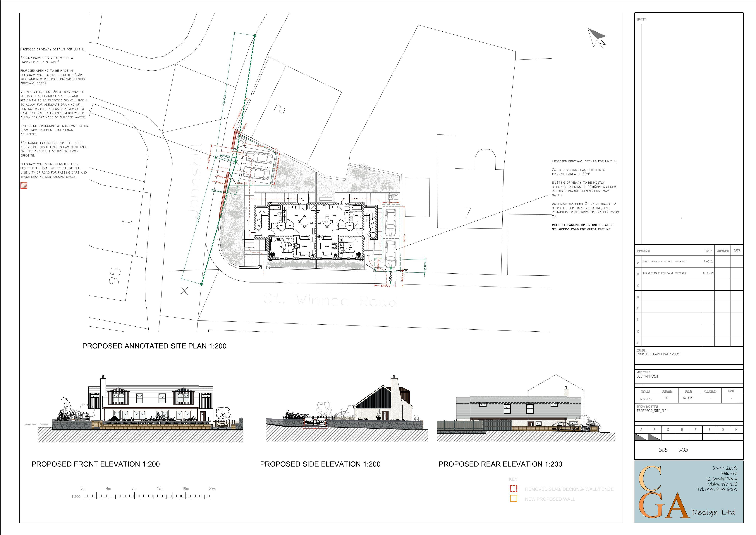The width and height of the screenshot is (756, 535).
Task: Select the upper parked car in Unit 1 driveway
Action: point(259,158)
